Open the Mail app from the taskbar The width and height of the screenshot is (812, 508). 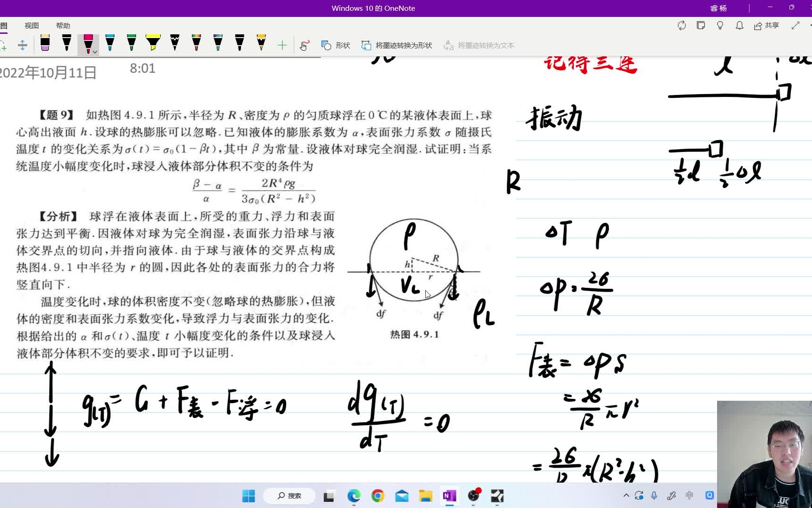[x=402, y=496]
